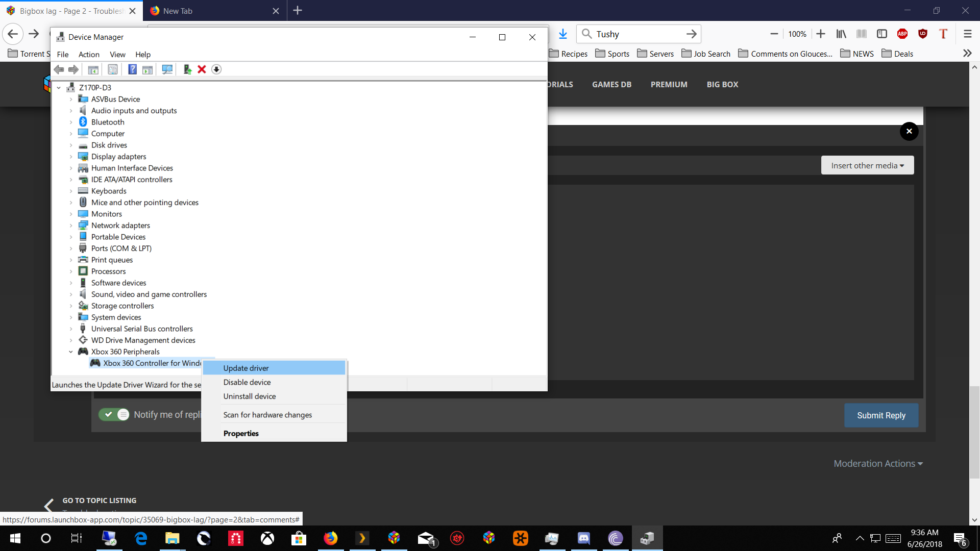This screenshot has height=551, width=980.
Task: Click uBlock Origin shield icon
Action: pyautogui.click(x=923, y=34)
